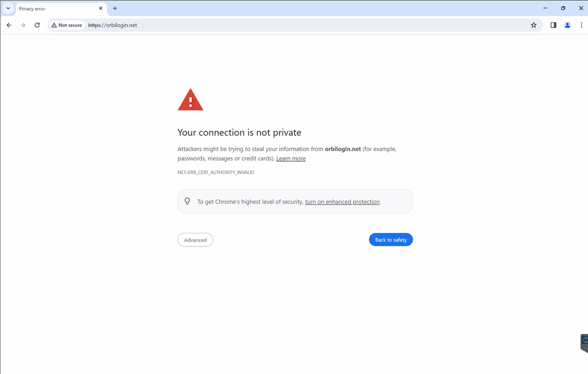The height and width of the screenshot is (374, 588).
Task: Expand the tab search dropdown
Action: tap(8, 8)
